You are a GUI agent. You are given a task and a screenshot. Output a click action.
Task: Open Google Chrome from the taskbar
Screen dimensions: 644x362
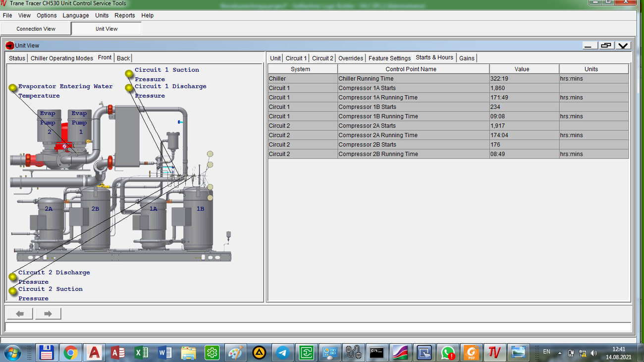(71, 353)
